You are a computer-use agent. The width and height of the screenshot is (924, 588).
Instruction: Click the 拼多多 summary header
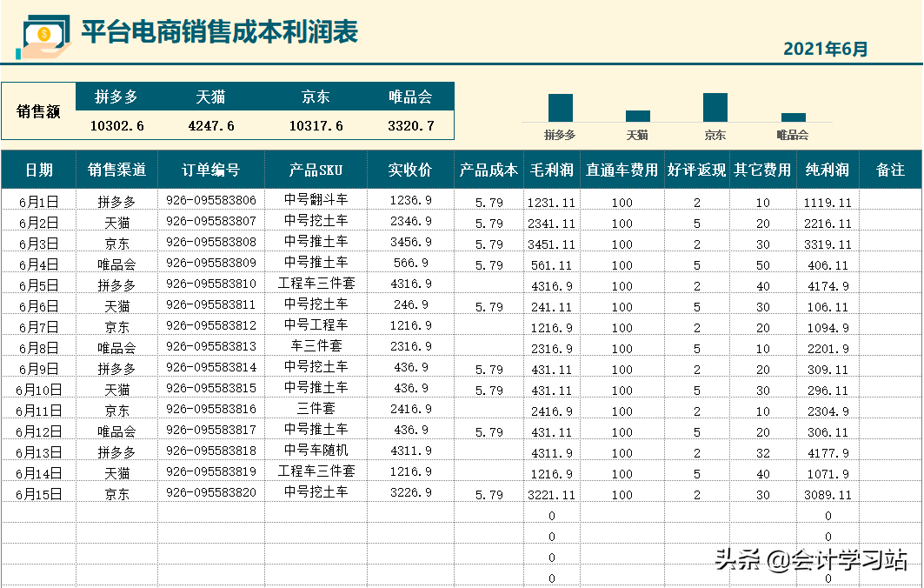[x=116, y=97]
